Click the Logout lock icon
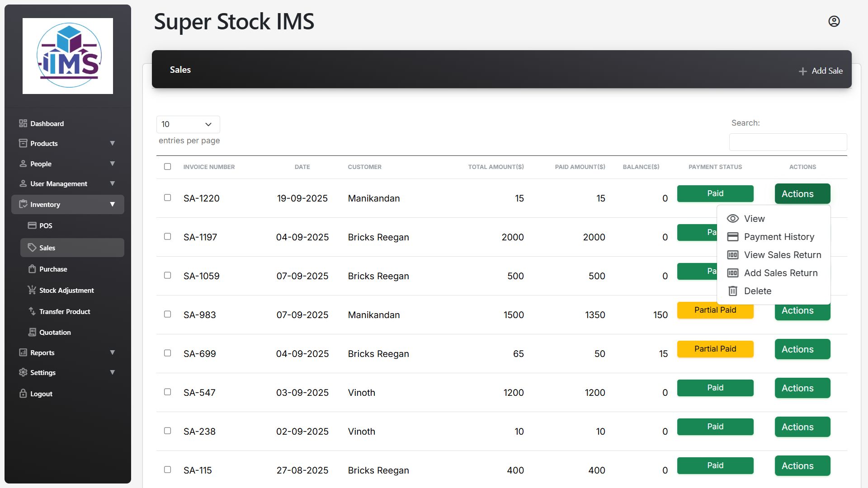This screenshot has width=868, height=488. click(x=23, y=394)
